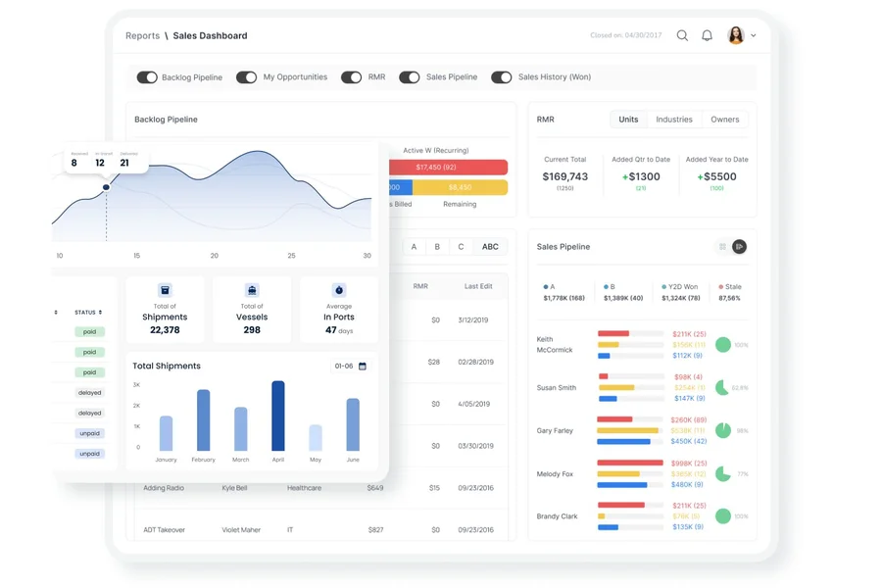Click the Reports breadcrumb link
Screen dimensions: 882x588
click(x=142, y=35)
